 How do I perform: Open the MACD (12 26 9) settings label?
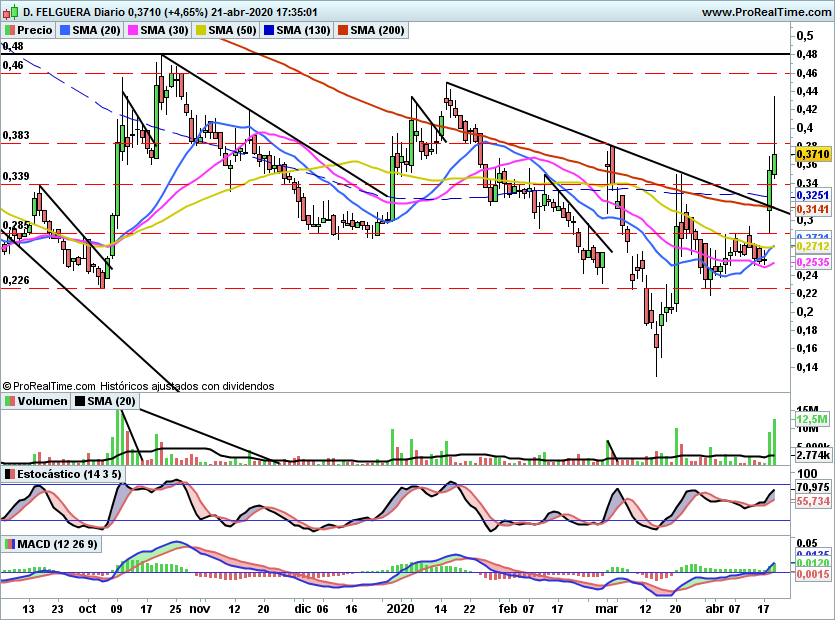tap(58, 544)
